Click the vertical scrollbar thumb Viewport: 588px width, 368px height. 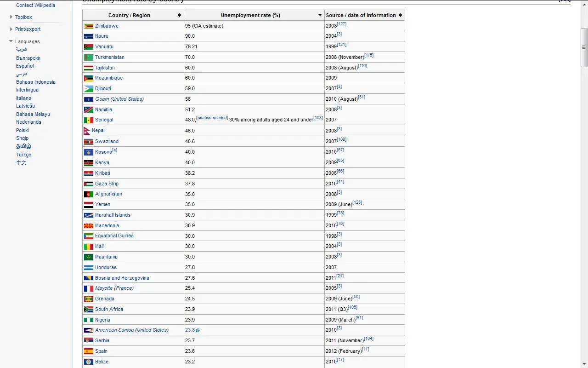coord(584,47)
